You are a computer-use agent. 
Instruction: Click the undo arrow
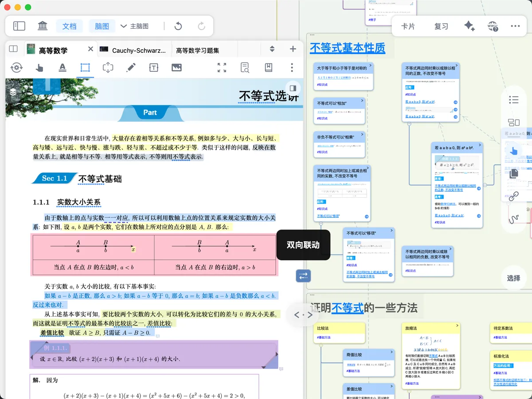coord(178,26)
